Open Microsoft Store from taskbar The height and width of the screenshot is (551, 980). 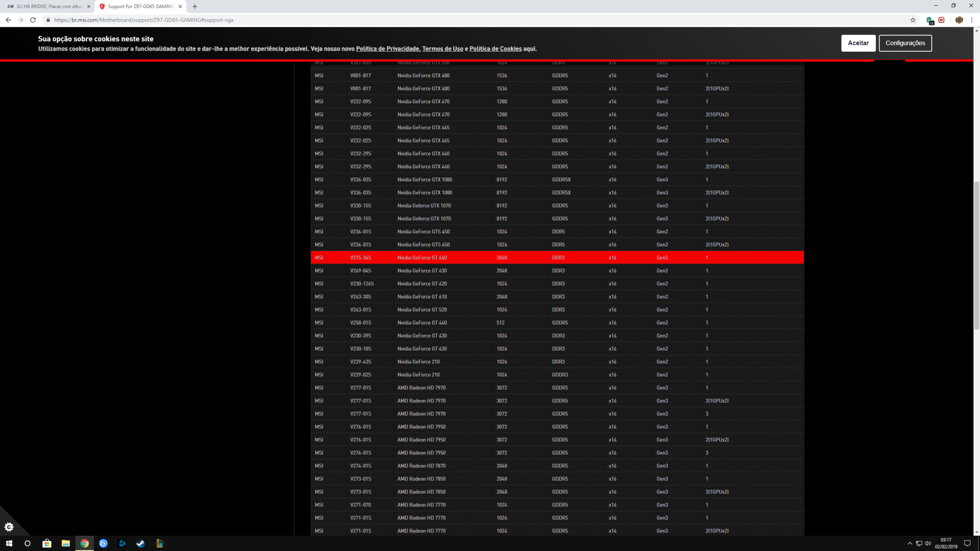coord(47,543)
